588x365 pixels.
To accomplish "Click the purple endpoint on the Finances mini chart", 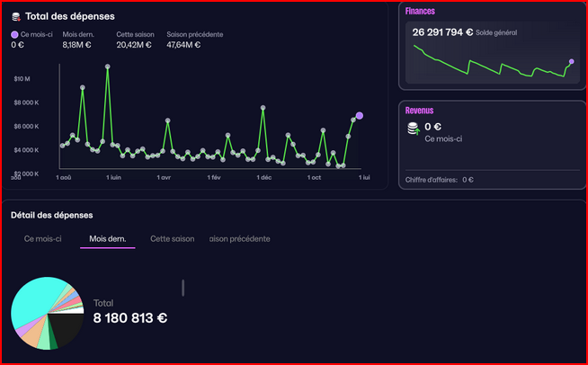I will click(x=571, y=62).
